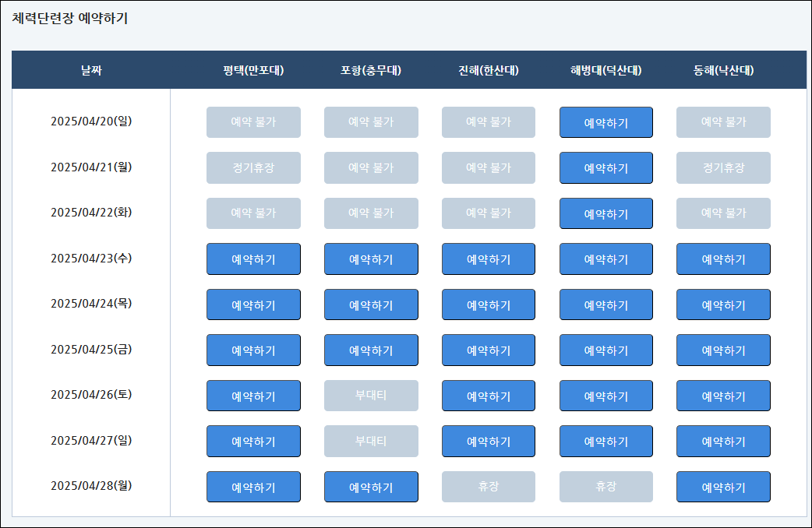Book 포항(충무대) for 2025/04/23

click(x=371, y=259)
